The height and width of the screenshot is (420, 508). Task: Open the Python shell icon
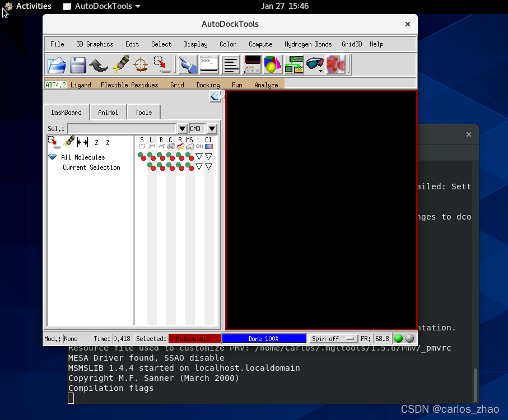209,64
